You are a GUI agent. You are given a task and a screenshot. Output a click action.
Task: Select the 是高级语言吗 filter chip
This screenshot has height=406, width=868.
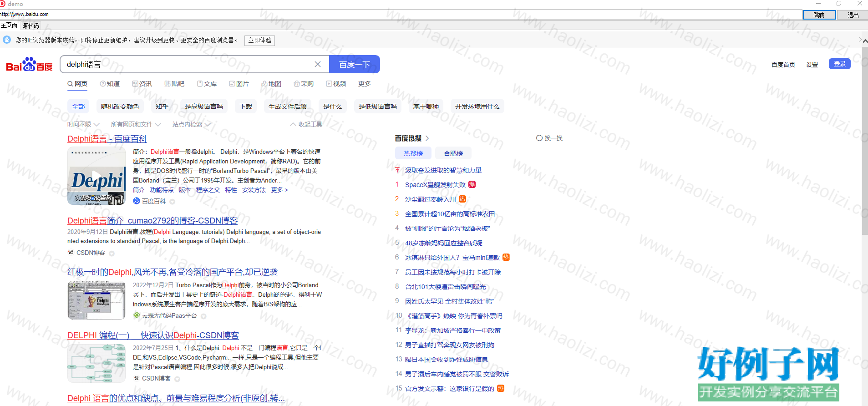coord(204,107)
